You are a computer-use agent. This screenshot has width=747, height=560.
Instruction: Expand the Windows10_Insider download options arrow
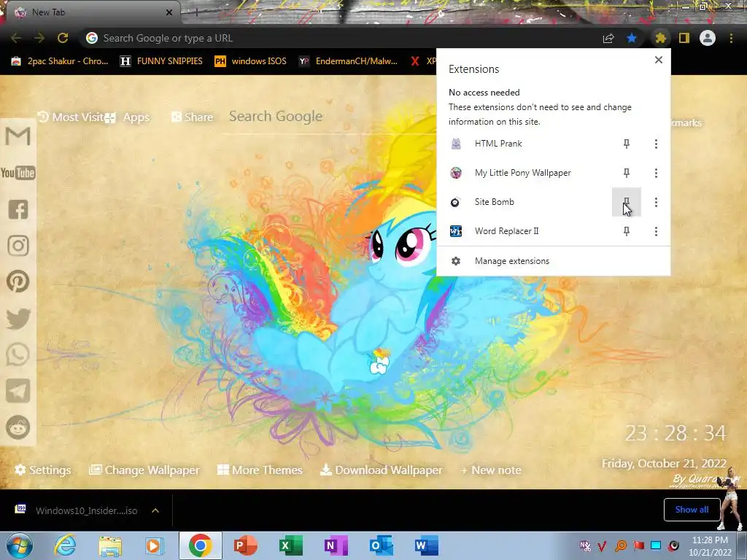(155, 510)
